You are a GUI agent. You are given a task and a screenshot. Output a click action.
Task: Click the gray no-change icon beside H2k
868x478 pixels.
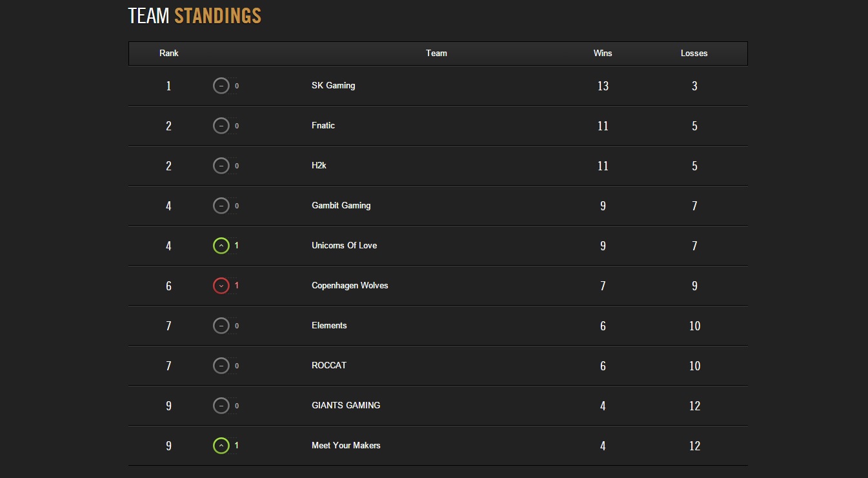coord(221,166)
